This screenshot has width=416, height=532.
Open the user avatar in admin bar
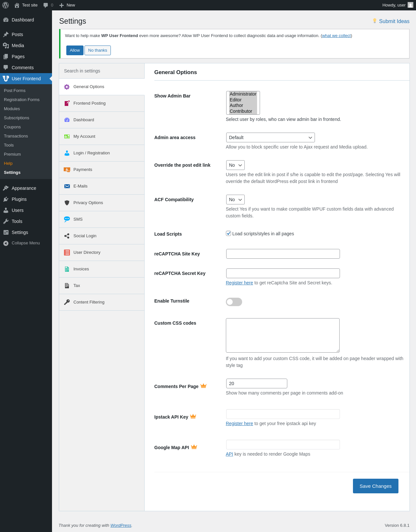[410, 5]
